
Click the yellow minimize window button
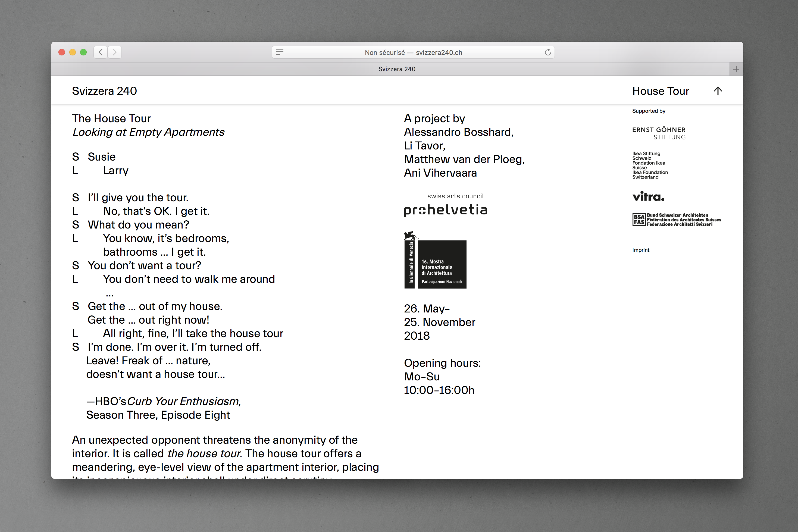(73, 52)
